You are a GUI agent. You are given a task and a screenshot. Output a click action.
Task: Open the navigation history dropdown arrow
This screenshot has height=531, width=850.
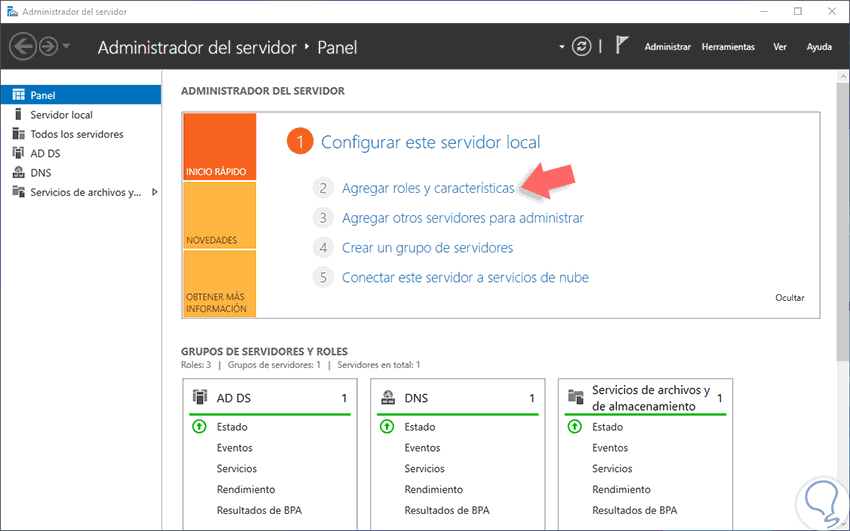(66, 47)
